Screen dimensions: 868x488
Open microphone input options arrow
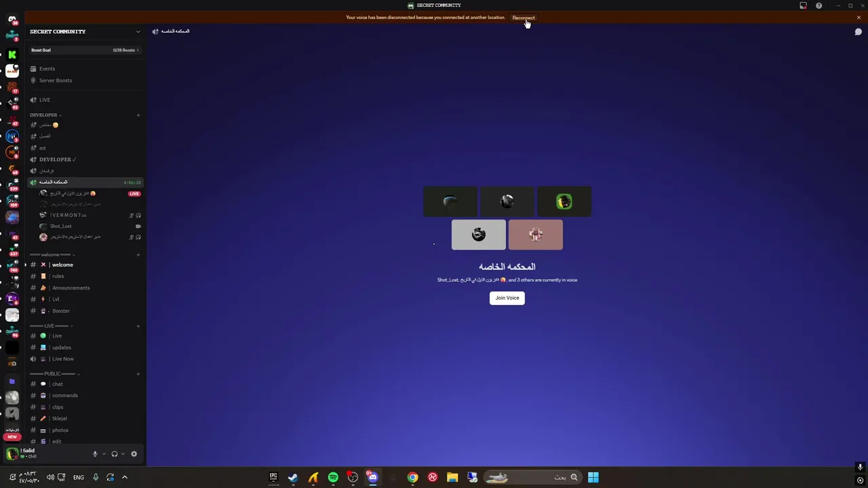(103, 454)
